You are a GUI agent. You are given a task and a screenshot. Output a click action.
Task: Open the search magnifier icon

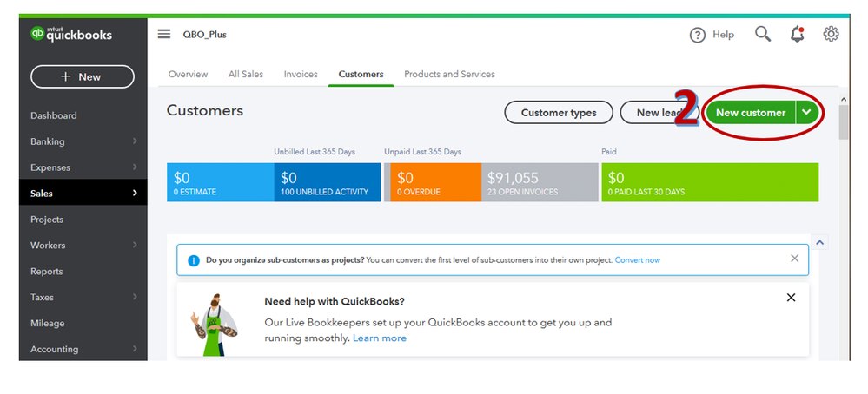click(x=763, y=34)
